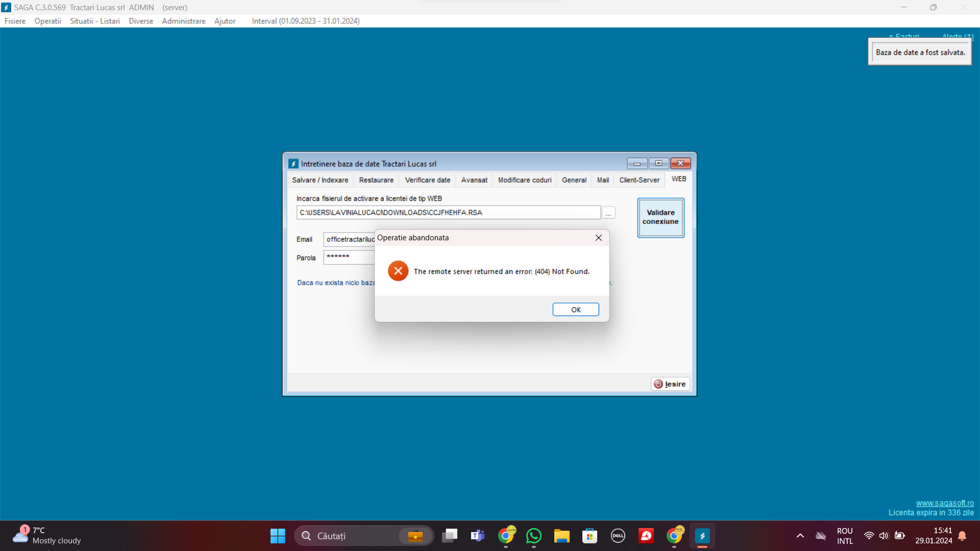Click the Interval date range label
Image resolution: width=980 pixels, height=551 pixels.
(x=306, y=21)
